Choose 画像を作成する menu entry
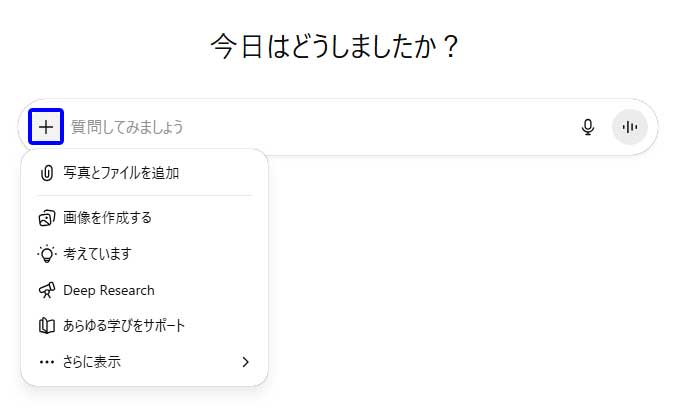The image size is (674, 411). pos(107,217)
